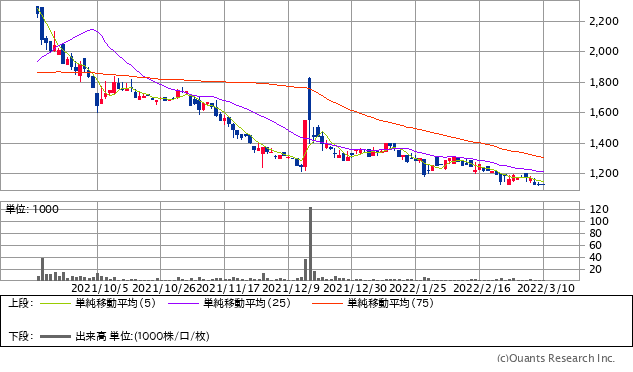Click the 100 volume axis label
The width and height of the screenshot is (633, 372).
599,221
